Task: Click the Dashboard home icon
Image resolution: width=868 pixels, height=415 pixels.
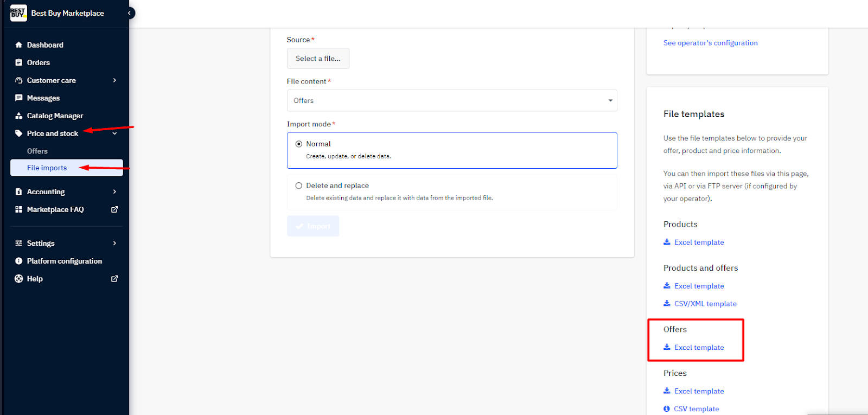Action: pyautogui.click(x=19, y=45)
